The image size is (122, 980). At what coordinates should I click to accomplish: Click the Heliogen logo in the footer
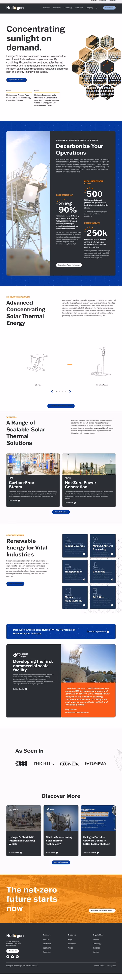click(15, 936)
